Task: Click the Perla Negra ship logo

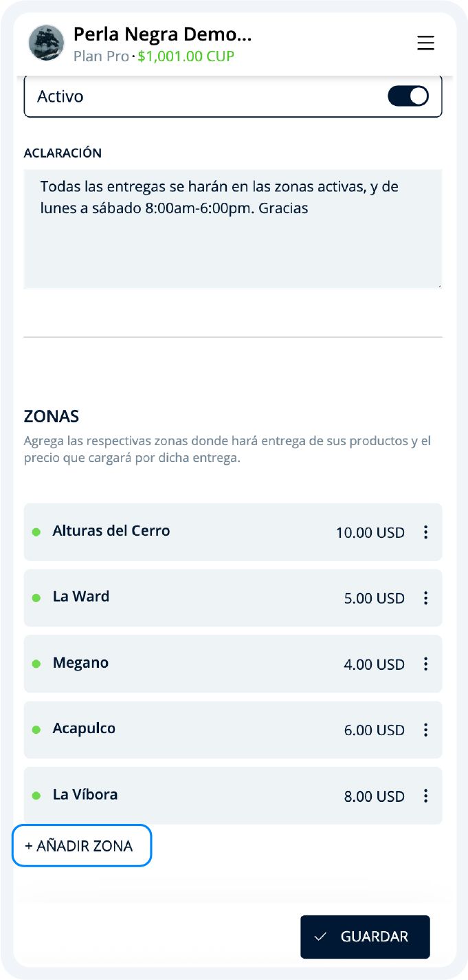Action: click(46, 43)
